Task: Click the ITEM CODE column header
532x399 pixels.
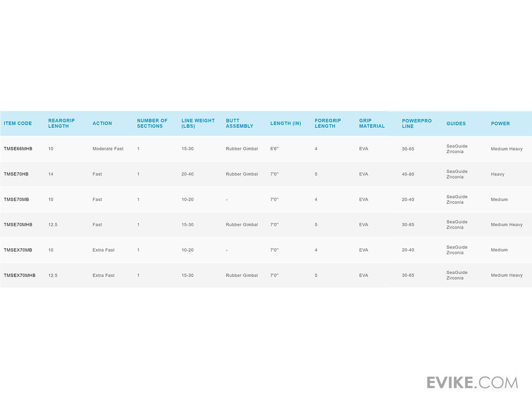Action: (18, 123)
